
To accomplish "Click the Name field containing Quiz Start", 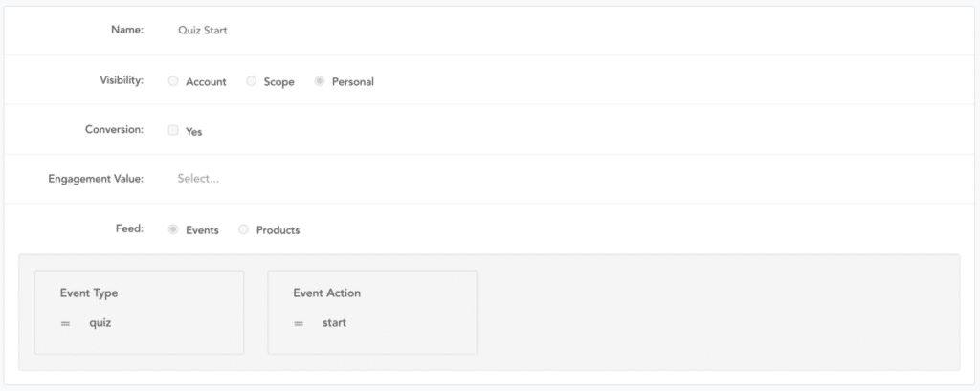I will click(x=203, y=31).
